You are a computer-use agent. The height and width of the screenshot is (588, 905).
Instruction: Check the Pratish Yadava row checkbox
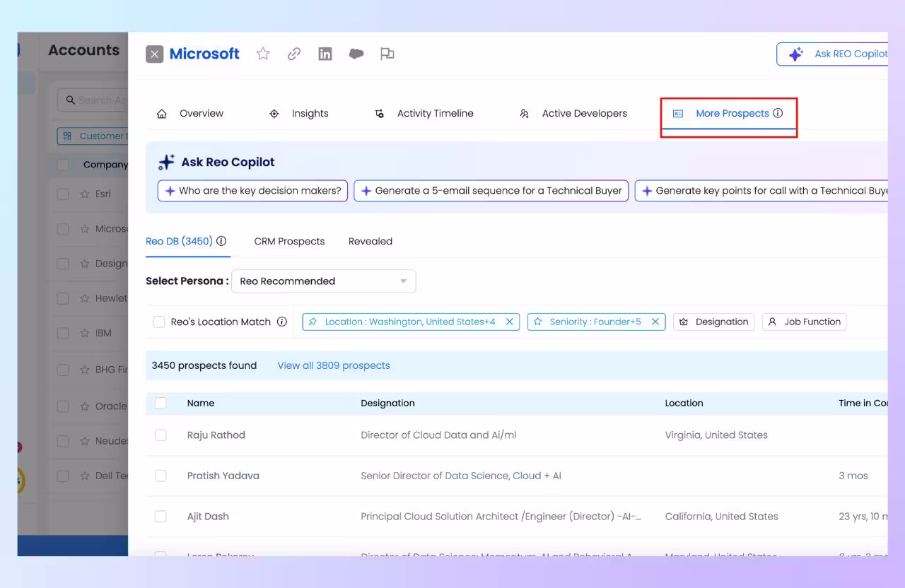click(160, 476)
